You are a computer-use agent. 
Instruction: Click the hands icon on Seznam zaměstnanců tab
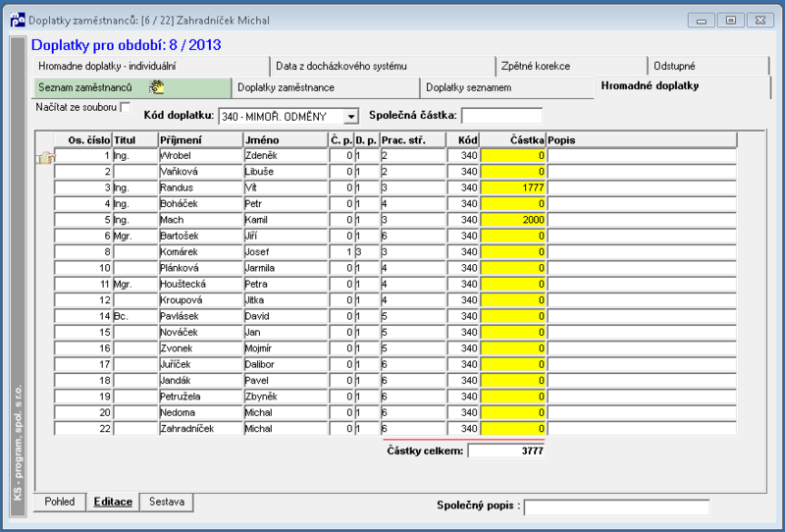pos(157,87)
